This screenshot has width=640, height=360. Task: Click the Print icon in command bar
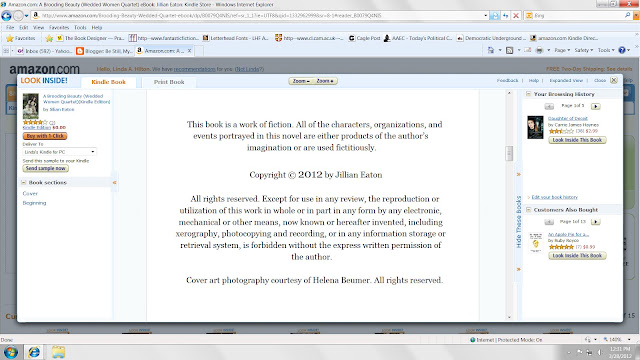tap(539, 50)
